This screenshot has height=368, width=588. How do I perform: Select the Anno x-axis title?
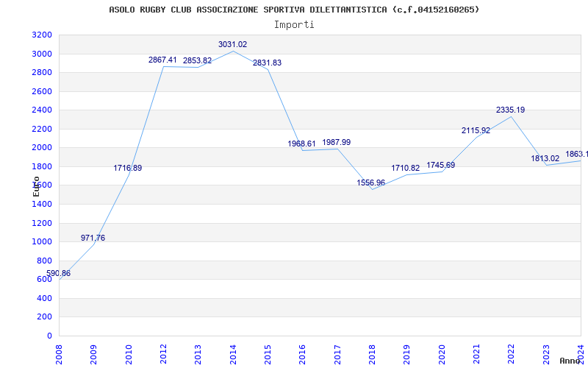(x=570, y=361)
